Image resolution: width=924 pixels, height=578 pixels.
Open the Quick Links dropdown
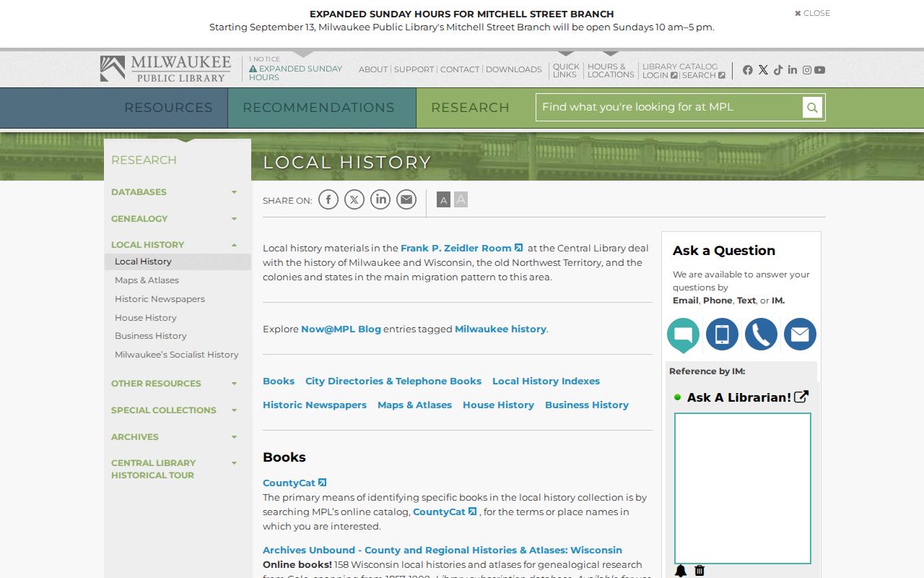pyautogui.click(x=566, y=70)
